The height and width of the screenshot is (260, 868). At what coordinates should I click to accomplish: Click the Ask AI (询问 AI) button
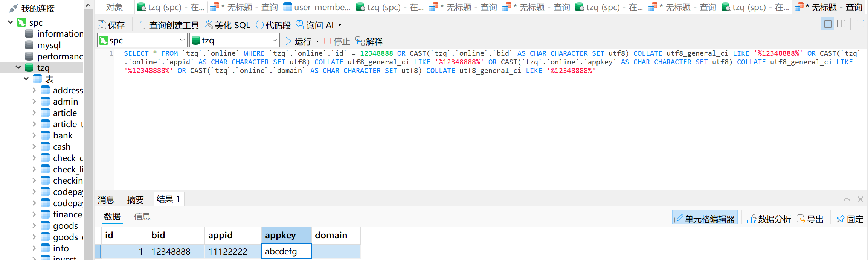tap(315, 25)
